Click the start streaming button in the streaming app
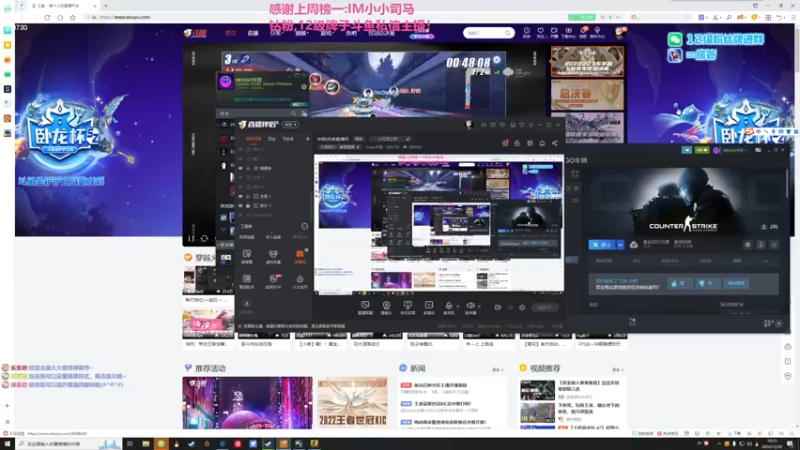Screen dimensions: 800x450 544,308
